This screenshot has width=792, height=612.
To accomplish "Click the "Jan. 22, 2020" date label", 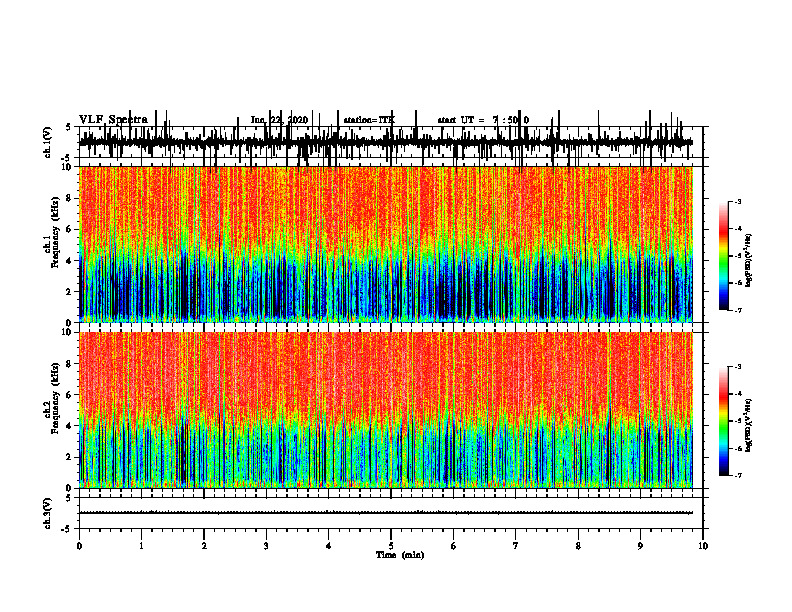I will [279, 120].
